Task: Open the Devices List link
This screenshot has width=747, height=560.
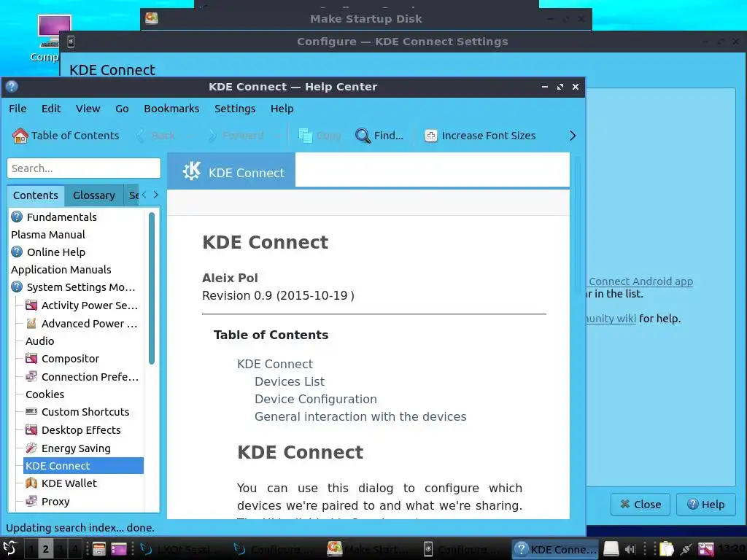Action: (x=290, y=381)
